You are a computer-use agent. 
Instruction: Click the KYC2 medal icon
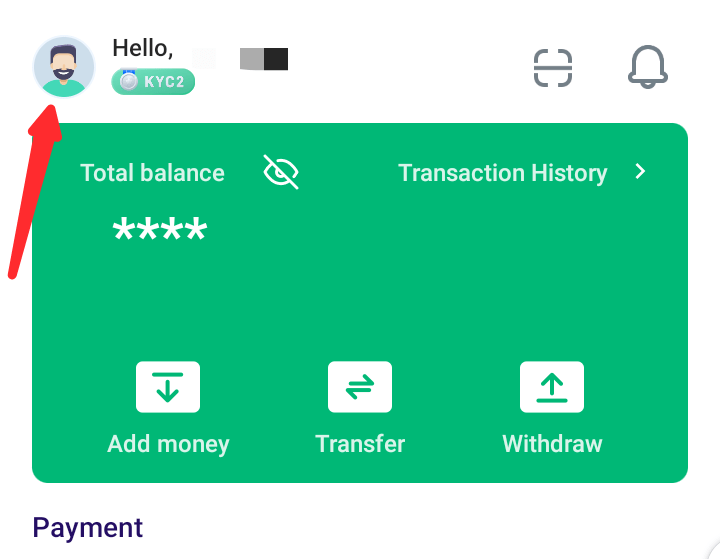(129, 81)
